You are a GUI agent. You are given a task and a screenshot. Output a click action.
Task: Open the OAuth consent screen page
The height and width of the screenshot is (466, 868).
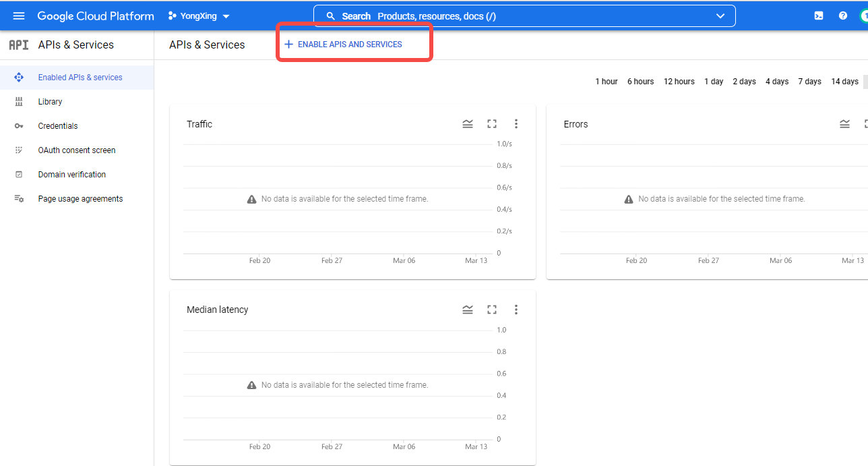click(77, 150)
